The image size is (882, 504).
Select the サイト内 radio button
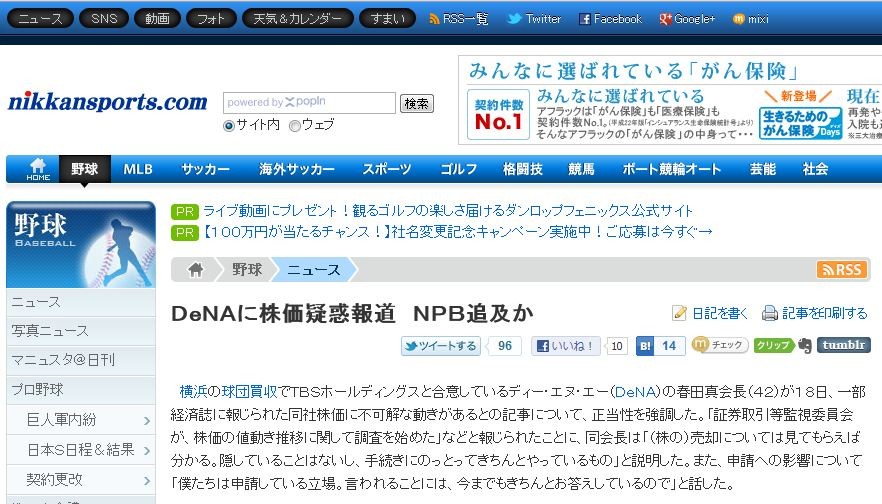[x=229, y=125]
